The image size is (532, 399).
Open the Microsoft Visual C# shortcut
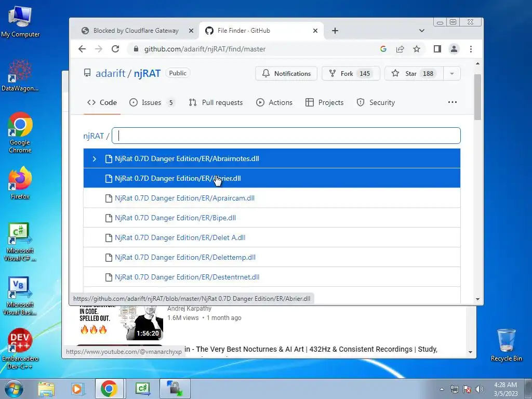click(x=20, y=242)
